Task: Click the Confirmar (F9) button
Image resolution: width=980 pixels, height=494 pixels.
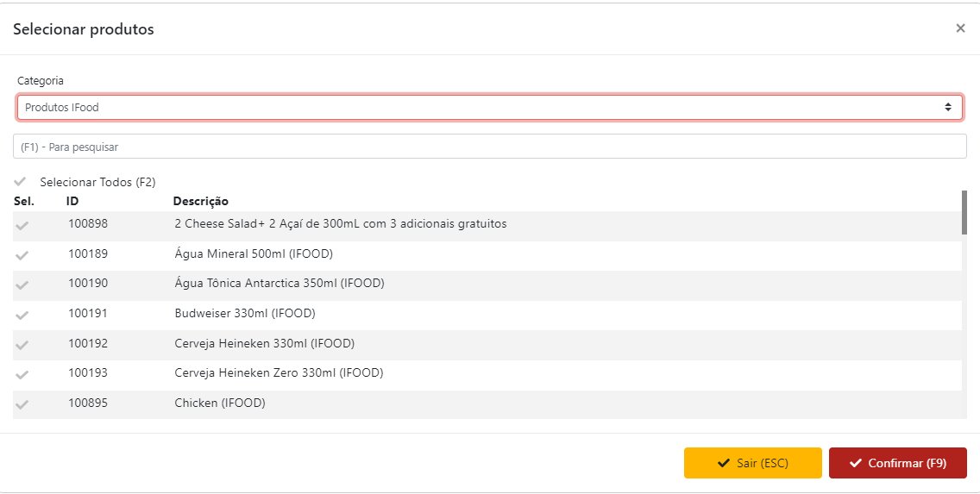Action: (897, 463)
